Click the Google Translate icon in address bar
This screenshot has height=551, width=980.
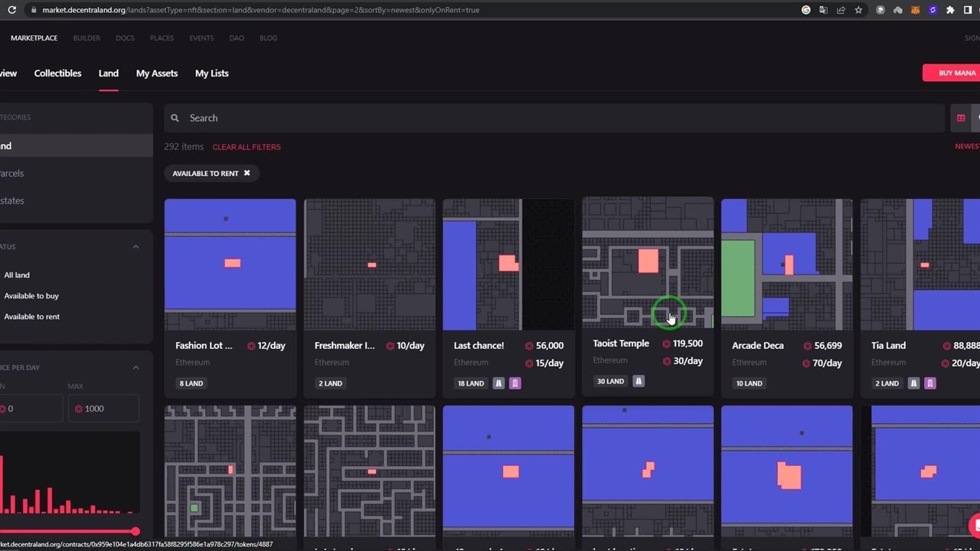click(823, 10)
